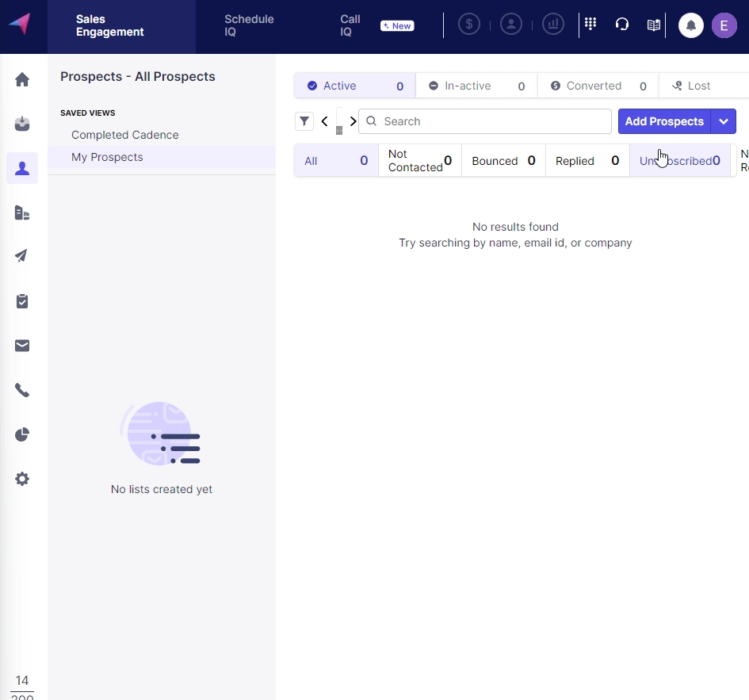Open the Completed Cadence saved view
The image size is (749, 700).
click(x=125, y=135)
